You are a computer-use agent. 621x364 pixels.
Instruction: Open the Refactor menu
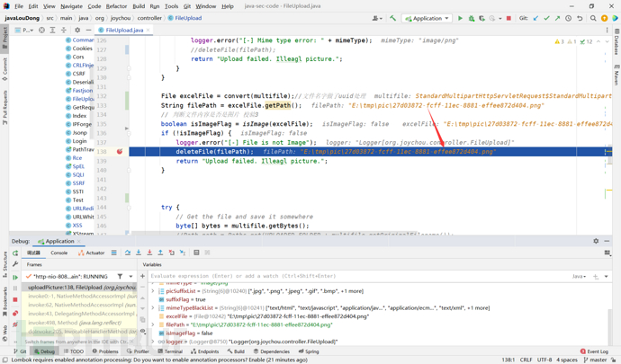click(x=116, y=6)
